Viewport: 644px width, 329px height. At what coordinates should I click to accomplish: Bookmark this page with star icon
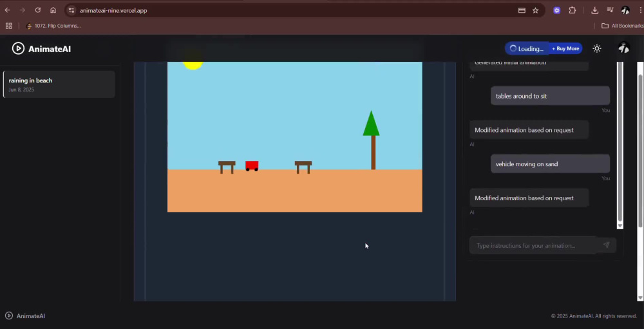(536, 10)
